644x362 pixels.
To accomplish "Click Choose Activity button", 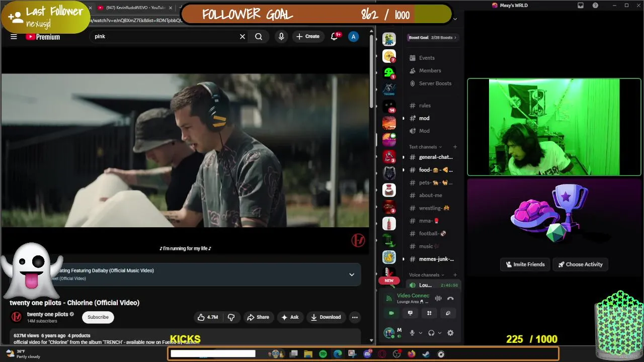I will [580, 264].
